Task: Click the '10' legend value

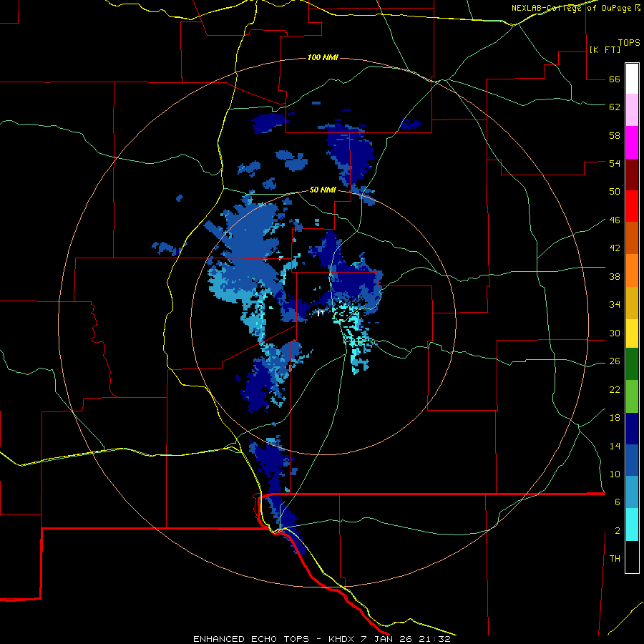Action: [x=615, y=474]
